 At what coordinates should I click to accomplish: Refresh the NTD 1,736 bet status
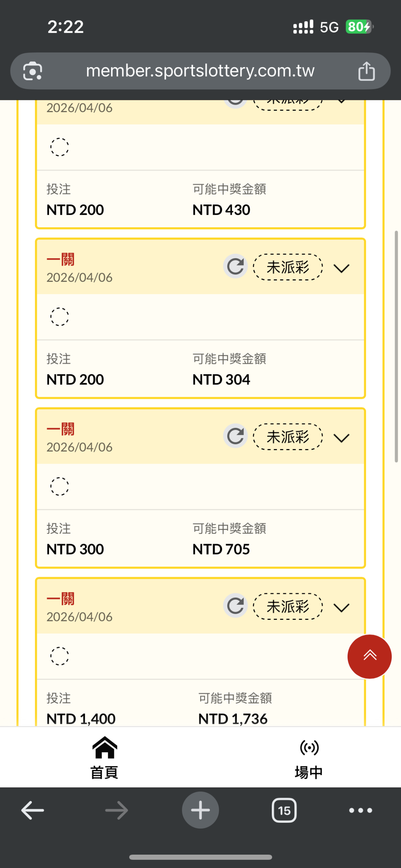[235, 606]
